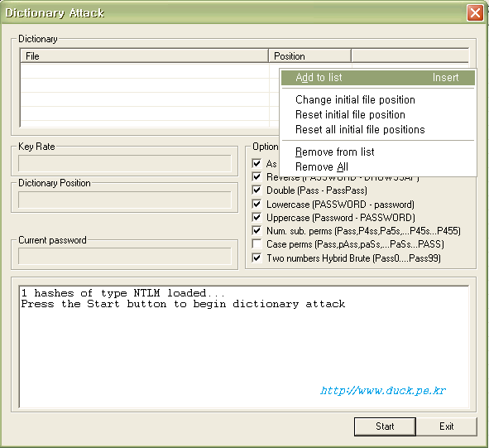Click the Exit button
This screenshot has width=489, height=448.
(x=446, y=426)
